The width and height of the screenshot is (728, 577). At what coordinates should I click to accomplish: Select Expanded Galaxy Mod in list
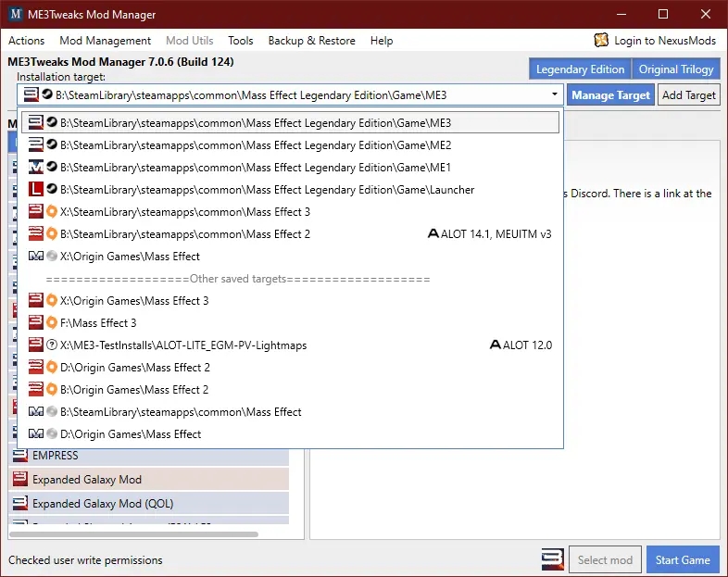[148, 479]
